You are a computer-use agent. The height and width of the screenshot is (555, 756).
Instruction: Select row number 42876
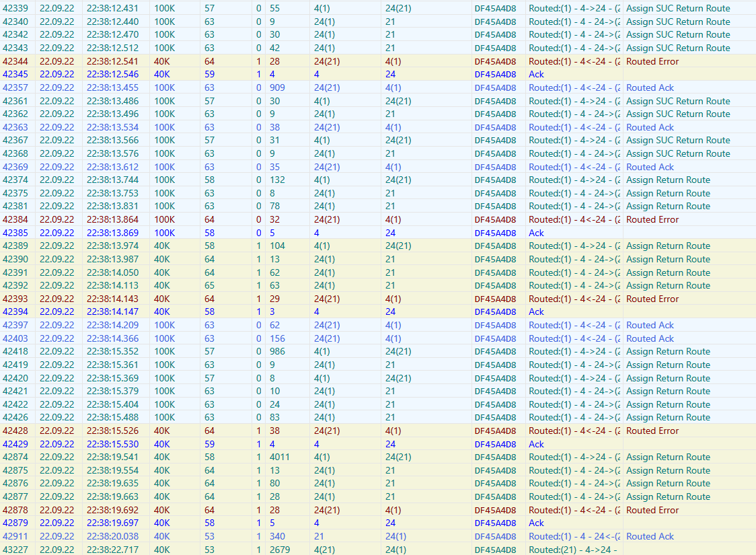[15, 483]
